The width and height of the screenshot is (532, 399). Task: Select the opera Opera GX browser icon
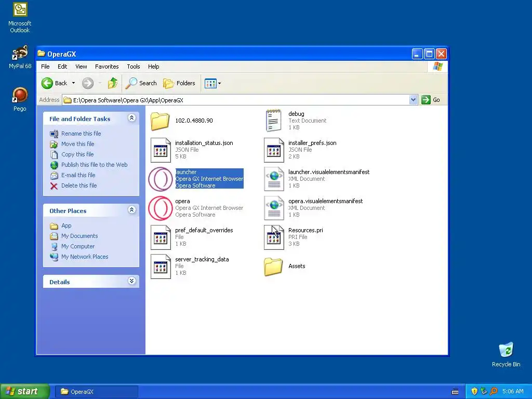coord(161,208)
